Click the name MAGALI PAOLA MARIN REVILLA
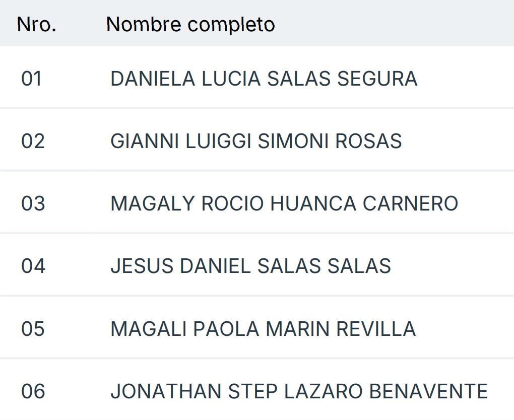Image resolution: width=514 pixels, height=420 pixels. point(263,329)
